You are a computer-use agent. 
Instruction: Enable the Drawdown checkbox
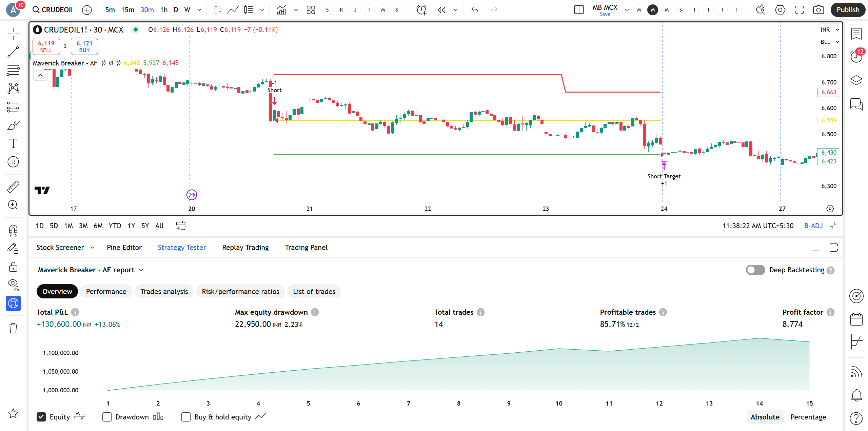pyautogui.click(x=107, y=417)
